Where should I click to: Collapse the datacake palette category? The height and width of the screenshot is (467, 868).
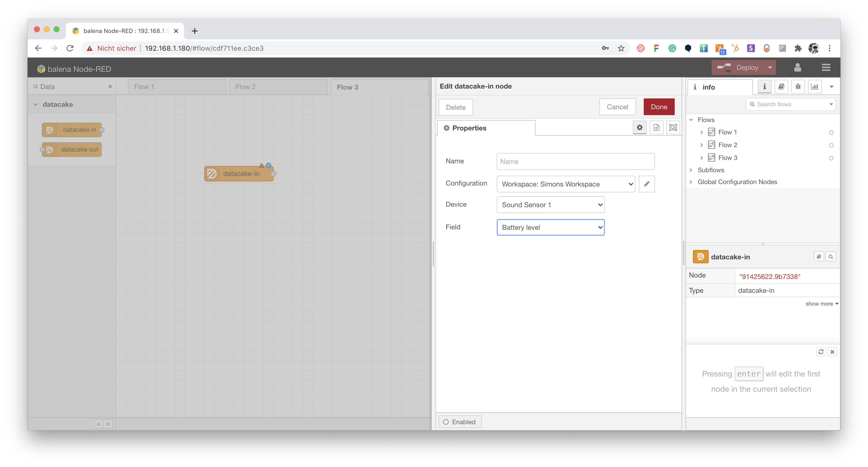tap(36, 105)
